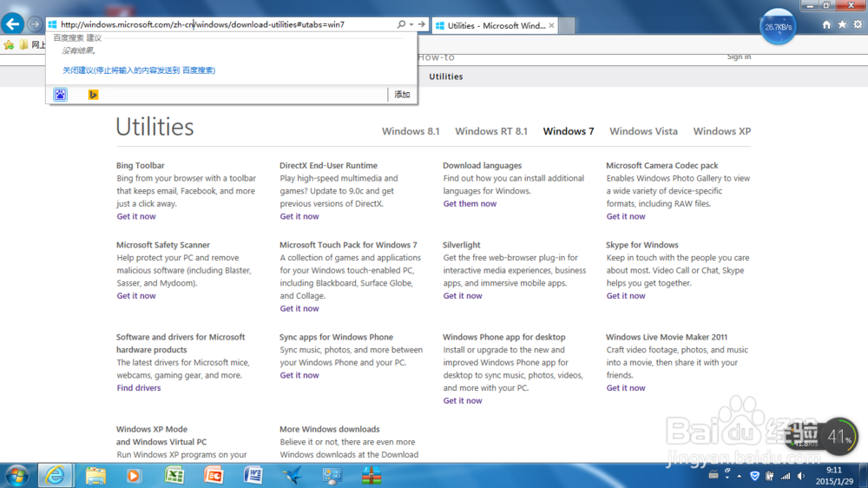Switch to the Windows 8.1 tab
868x488 pixels.
point(411,131)
